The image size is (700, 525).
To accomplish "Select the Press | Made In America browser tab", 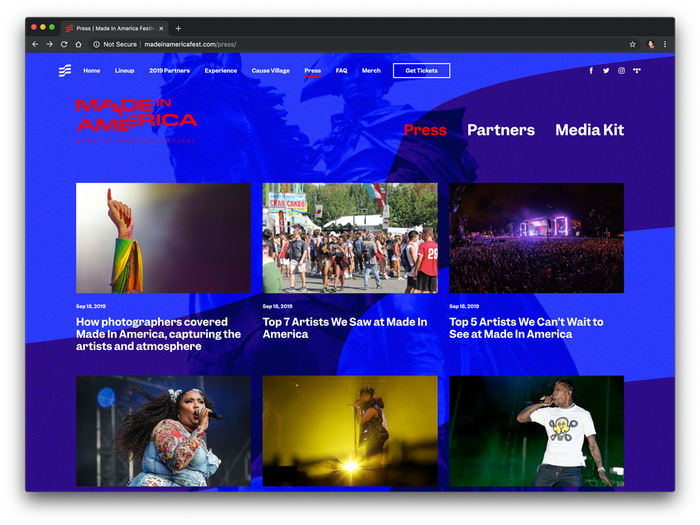I will (x=114, y=29).
